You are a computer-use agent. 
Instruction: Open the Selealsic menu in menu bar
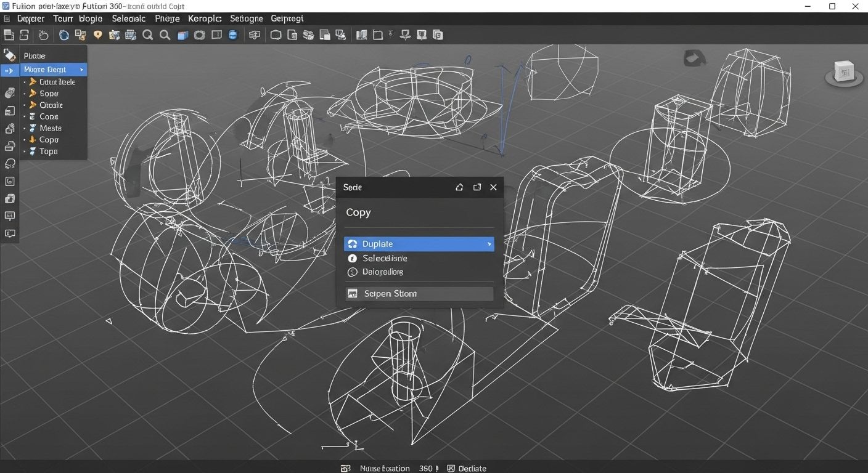point(128,18)
